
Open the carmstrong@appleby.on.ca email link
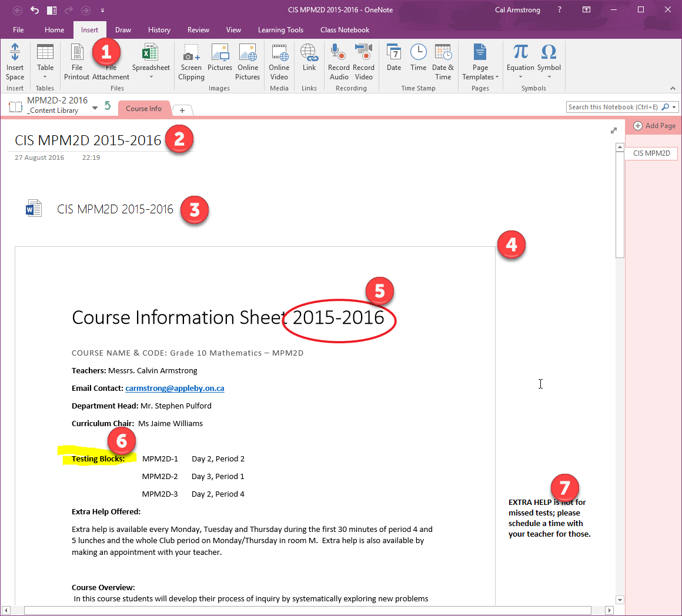pyautogui.click(x=174, y=388)
